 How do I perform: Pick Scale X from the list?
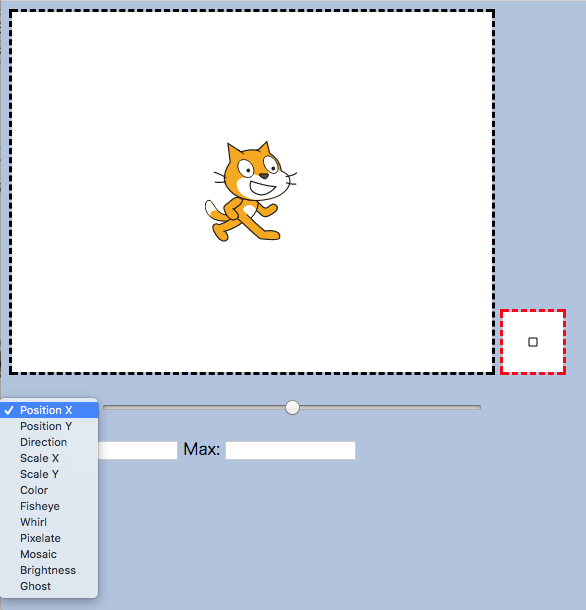(x=49, y=458)
